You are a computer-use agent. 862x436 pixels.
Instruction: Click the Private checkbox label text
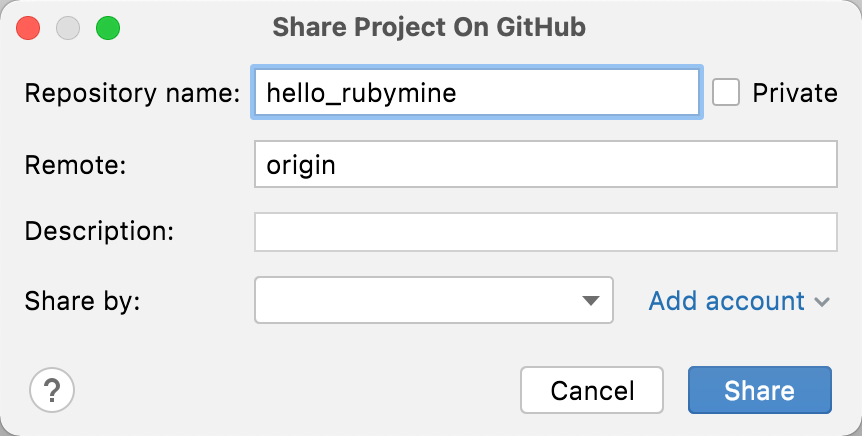794,93
